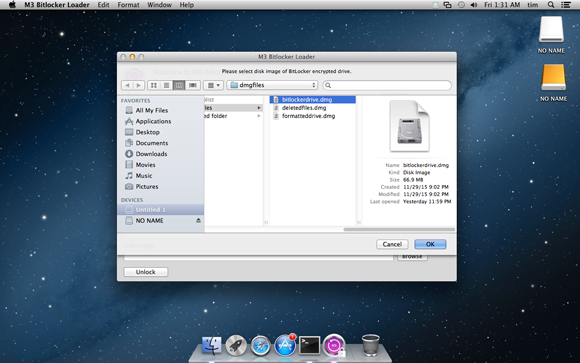580x363 pixels.
Task: Click the file dialog search field
Action: click(x=387, y=85)
